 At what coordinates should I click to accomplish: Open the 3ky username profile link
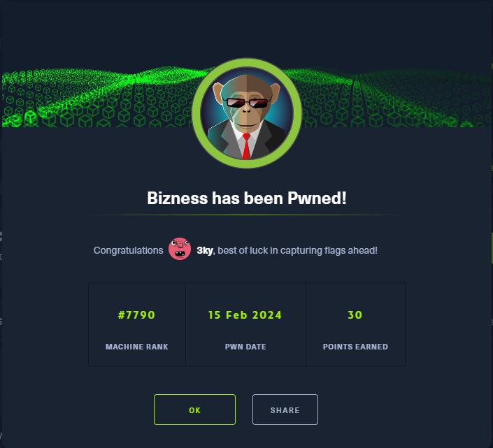[x=206, y=250]
